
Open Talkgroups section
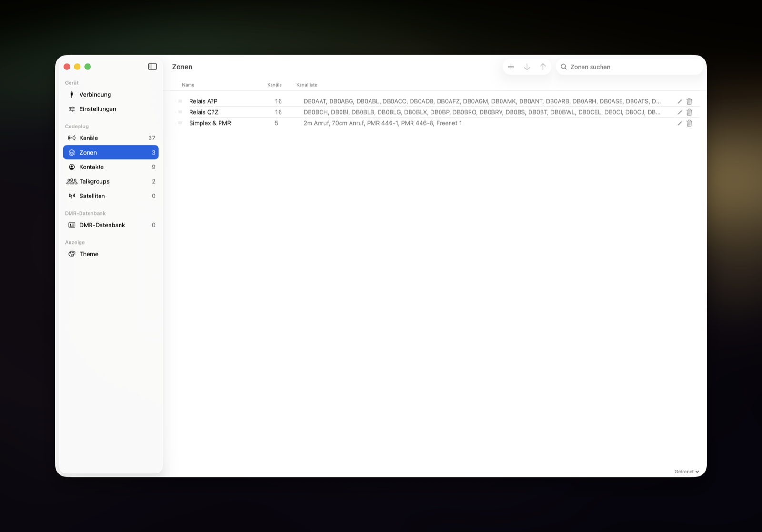110,181
